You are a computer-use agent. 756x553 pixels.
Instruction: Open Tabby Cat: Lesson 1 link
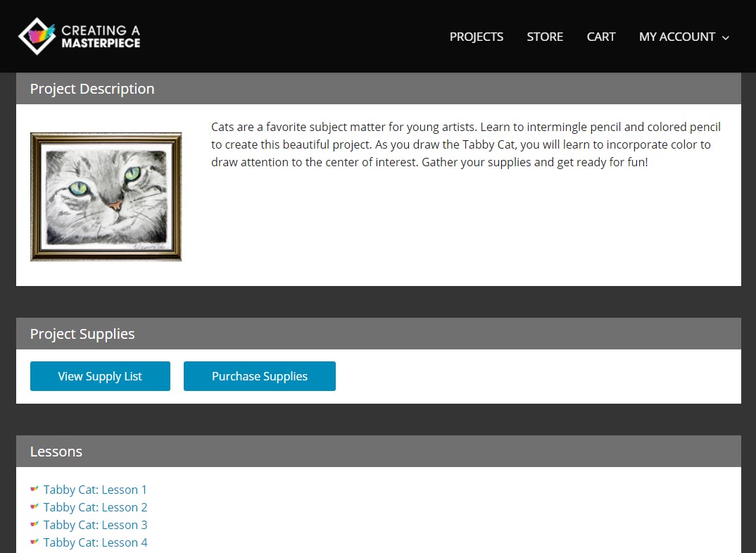[95, 490]
